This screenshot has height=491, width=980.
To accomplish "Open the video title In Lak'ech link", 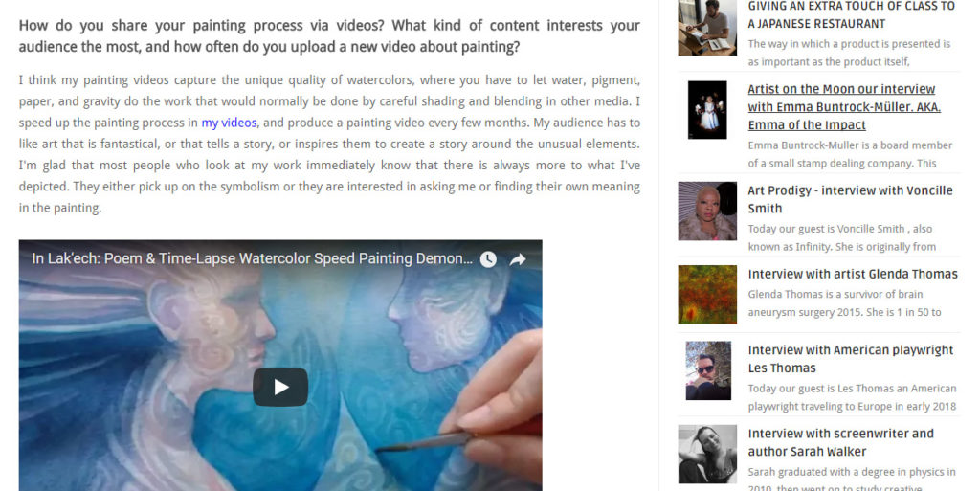I will 252,258.
